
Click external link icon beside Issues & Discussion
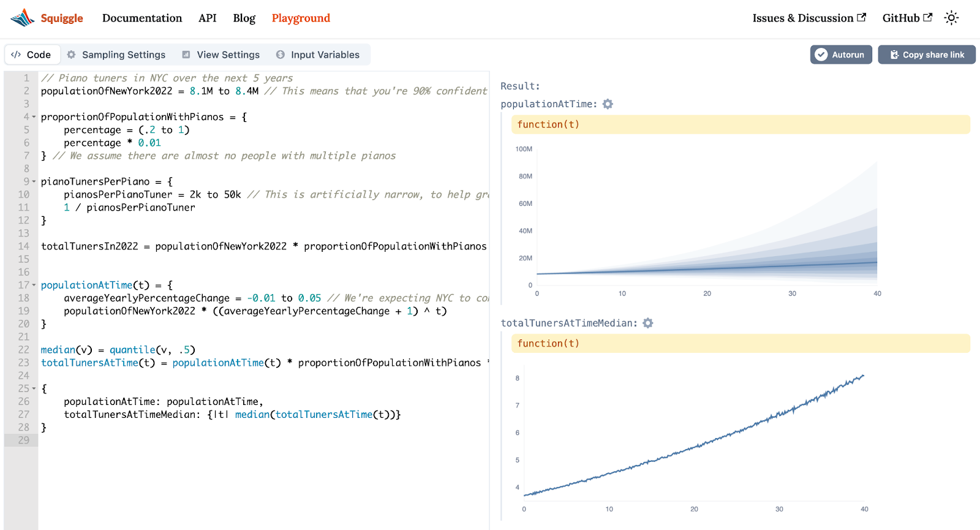coord(862,18)
